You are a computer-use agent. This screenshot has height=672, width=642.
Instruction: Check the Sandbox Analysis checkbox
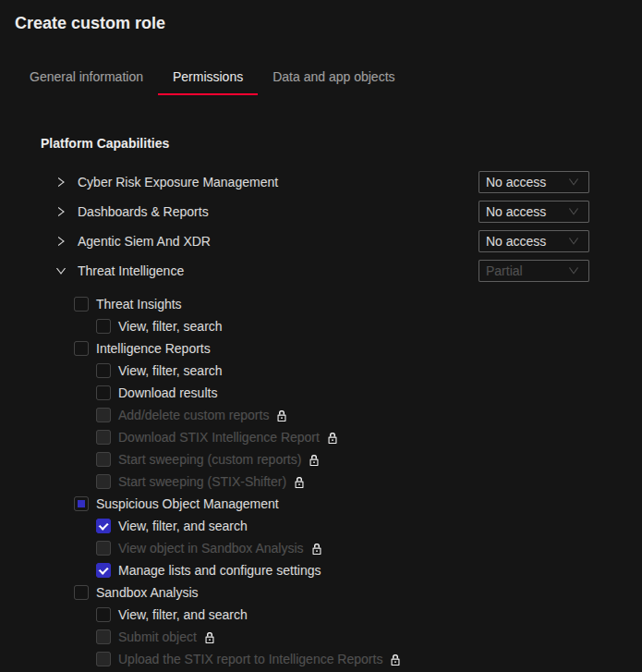point(81,593)
